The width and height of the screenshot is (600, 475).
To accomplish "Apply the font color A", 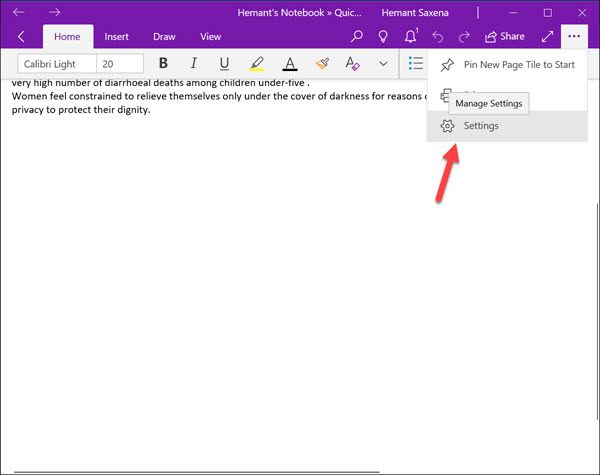I will point(290,64).
